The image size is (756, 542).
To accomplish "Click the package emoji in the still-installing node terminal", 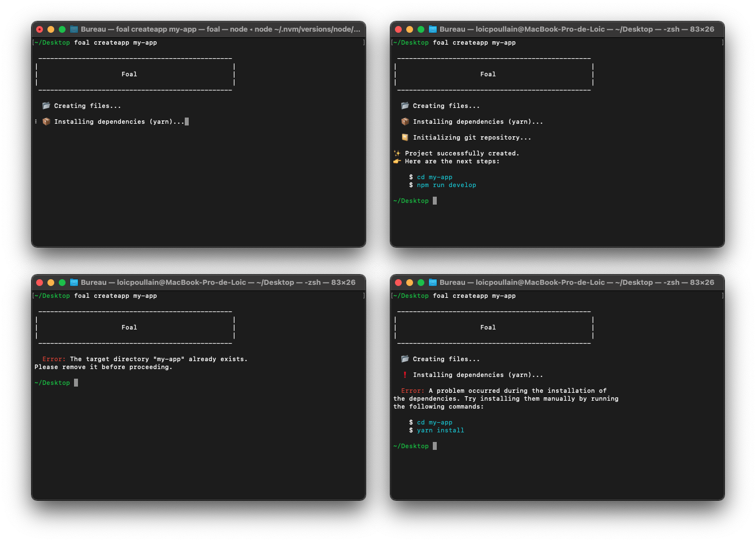I will (x=46, y=122).
